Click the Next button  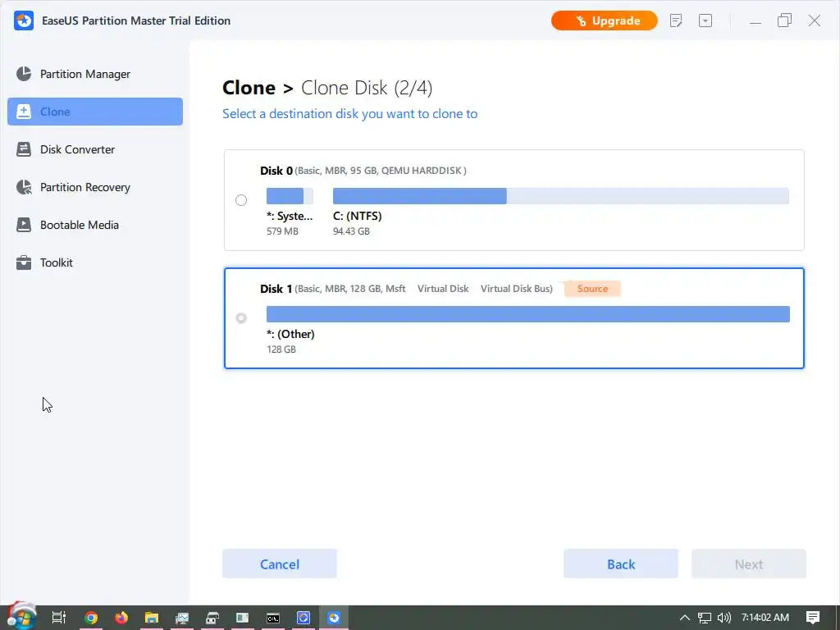[x=749, y=564]
